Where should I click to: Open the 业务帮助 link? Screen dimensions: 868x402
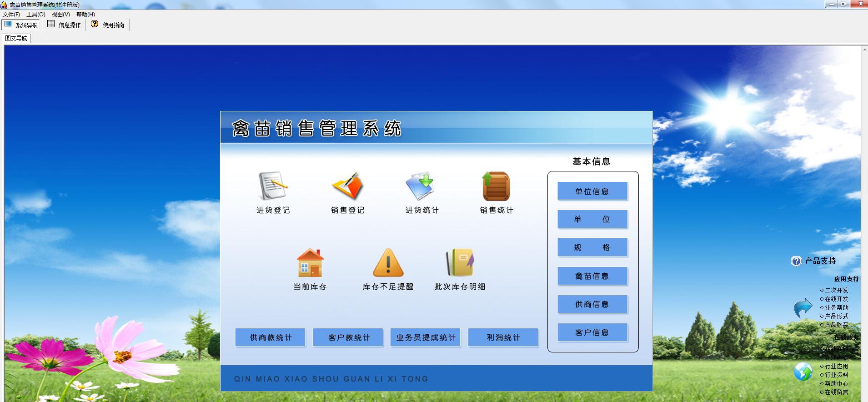(837, 307)
